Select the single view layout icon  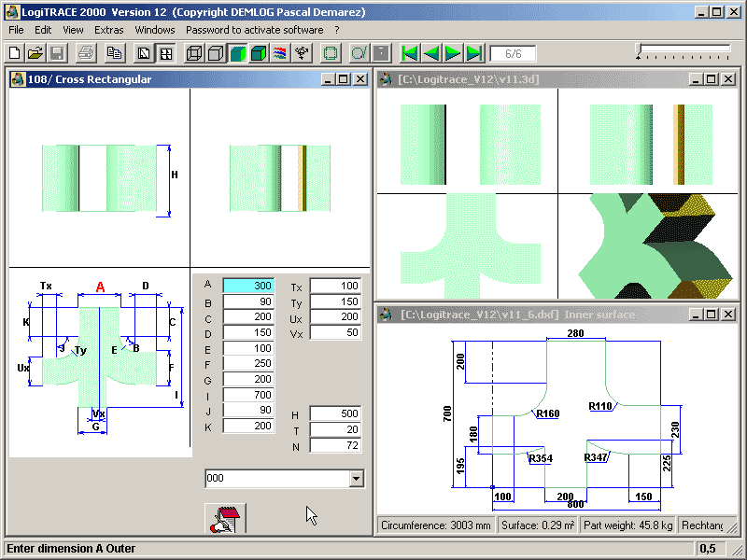click(x=144, y=53)
